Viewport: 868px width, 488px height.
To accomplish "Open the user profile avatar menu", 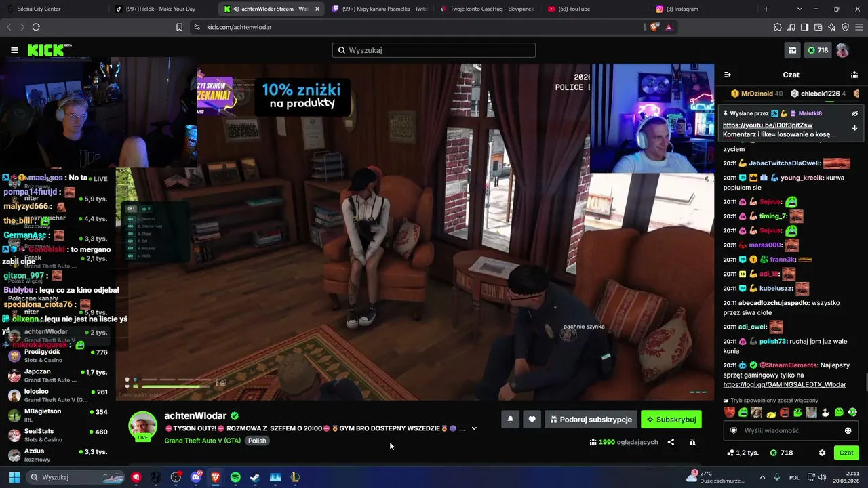I will [x=842, y=50].
